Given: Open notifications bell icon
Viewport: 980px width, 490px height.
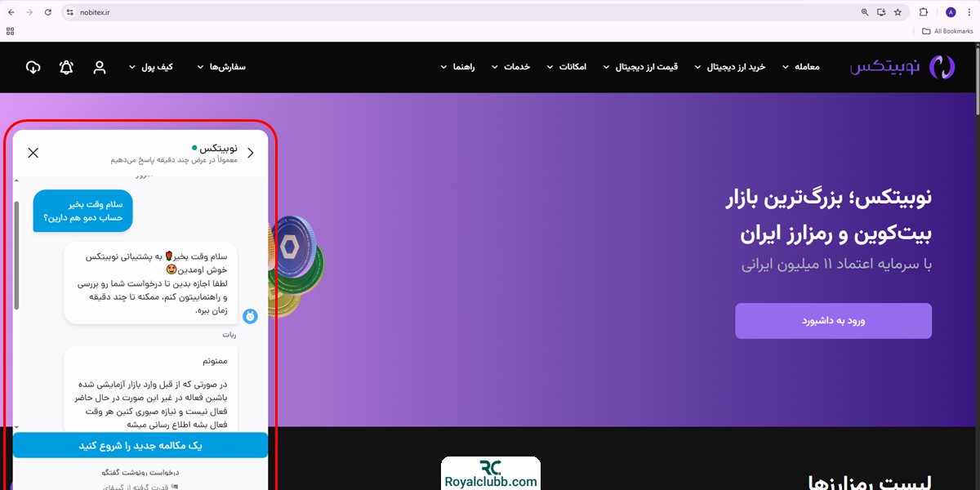Looking at the screenshot, I should (x=67, y=67).
